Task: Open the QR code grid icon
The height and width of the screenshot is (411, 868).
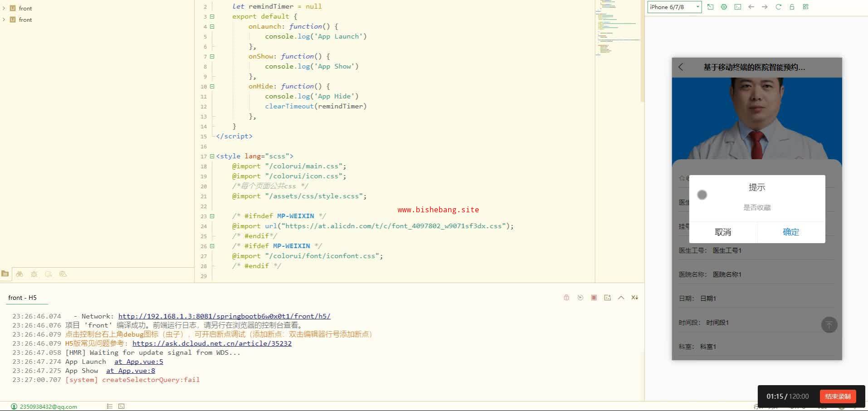Action: pyautogui.click(x=806, y=7)
